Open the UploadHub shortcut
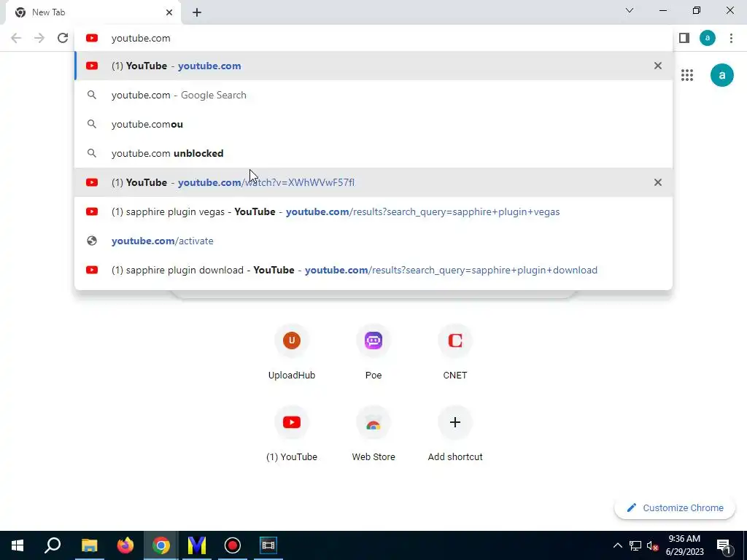The width and height of the screenshot is (747, 560). tap(292, 353)
